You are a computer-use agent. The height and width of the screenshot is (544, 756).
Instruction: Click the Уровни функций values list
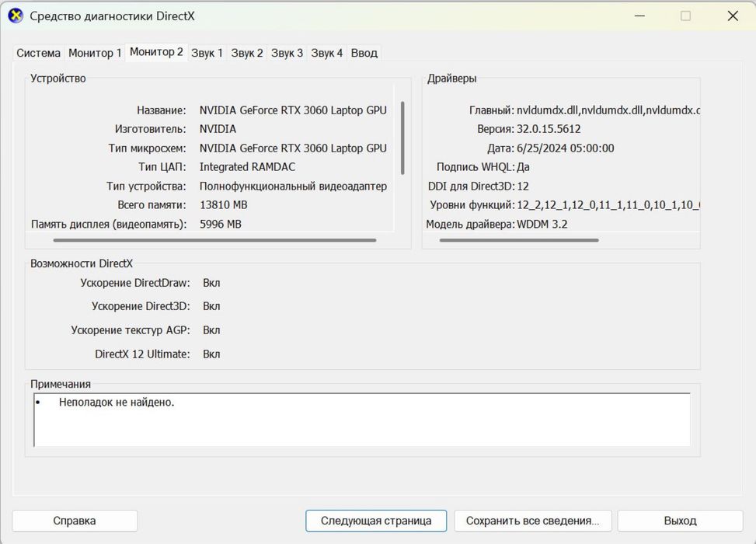[608, 205]
